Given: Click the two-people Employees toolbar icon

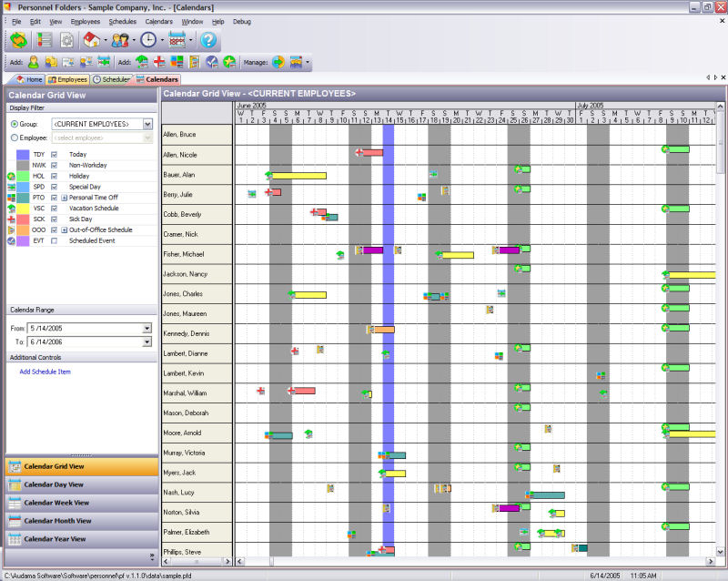Looking at the screenshot, I should point(119,40).
